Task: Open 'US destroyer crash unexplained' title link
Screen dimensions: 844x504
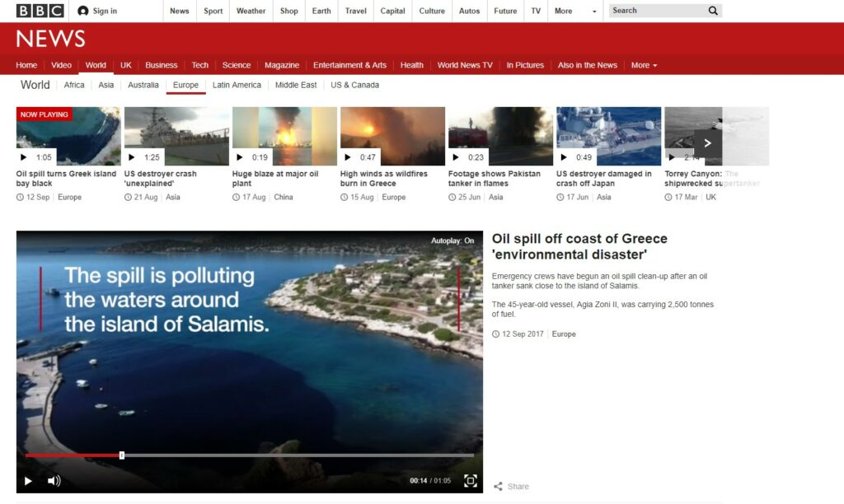Action: [161, 179]
